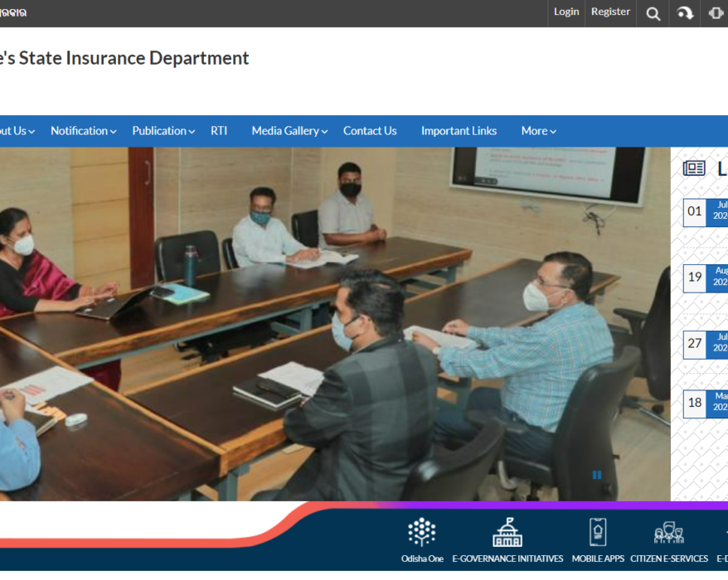
Task: Pause the image slideshow
Action: (596, 475)
